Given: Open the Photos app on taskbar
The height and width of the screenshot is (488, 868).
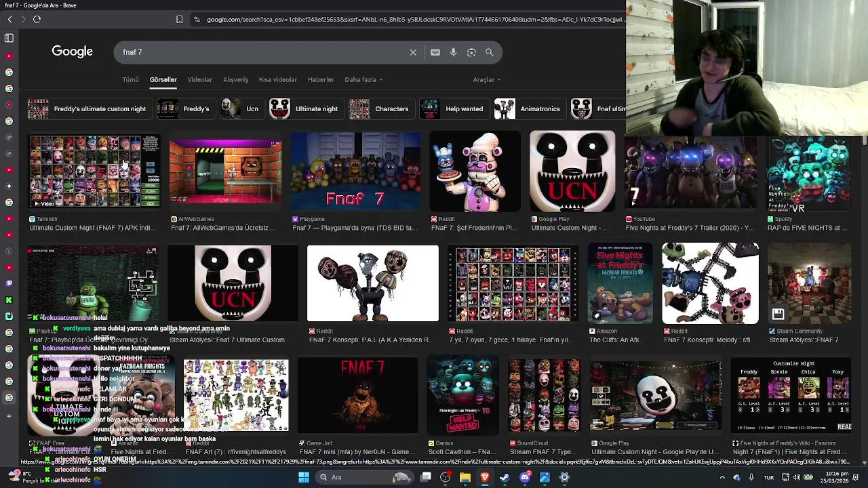Looking at the screenshot, I should click(x=545, y=477).
